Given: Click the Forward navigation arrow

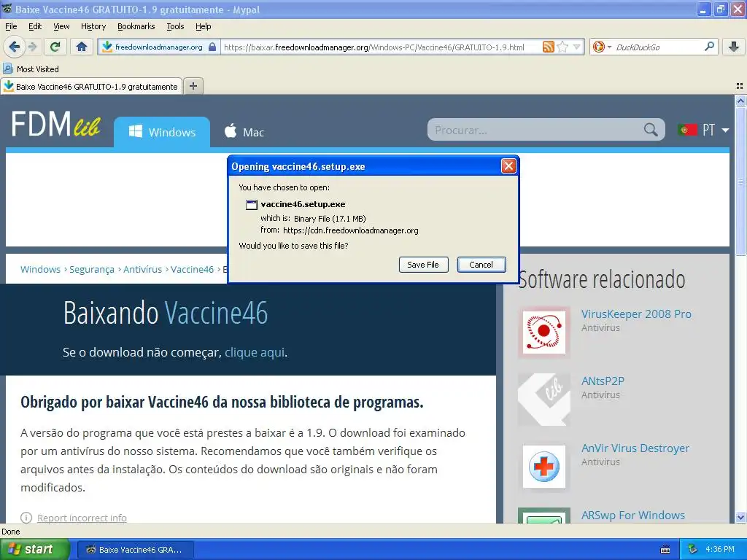Looking at the screenshot, I should click(32, 47).
